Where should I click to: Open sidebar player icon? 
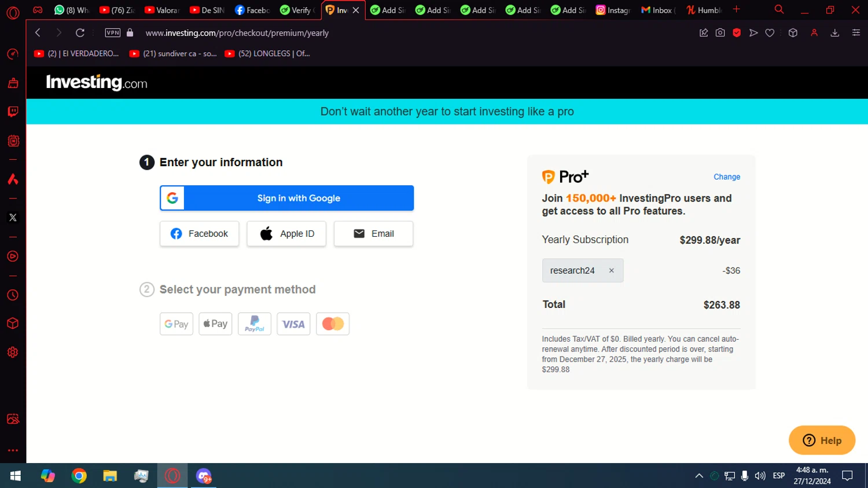click(13, 256)
